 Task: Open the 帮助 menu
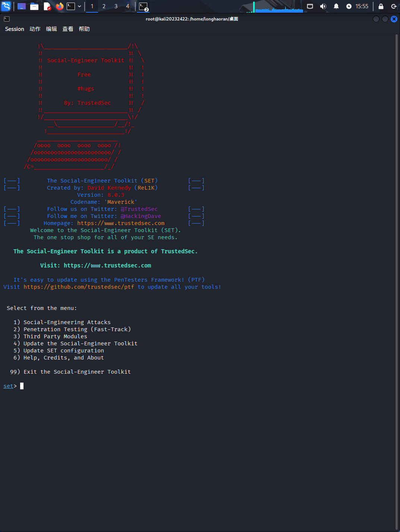84,29
